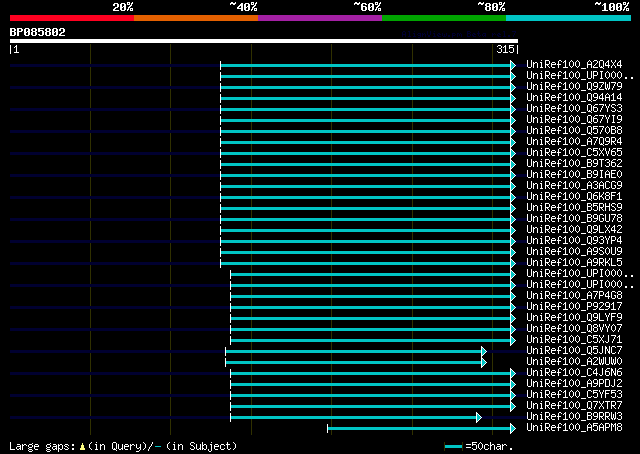Click the arrowhead ending the Q7XTR7 bar
This screenshot has height=454, width=640.
(513, 407)
